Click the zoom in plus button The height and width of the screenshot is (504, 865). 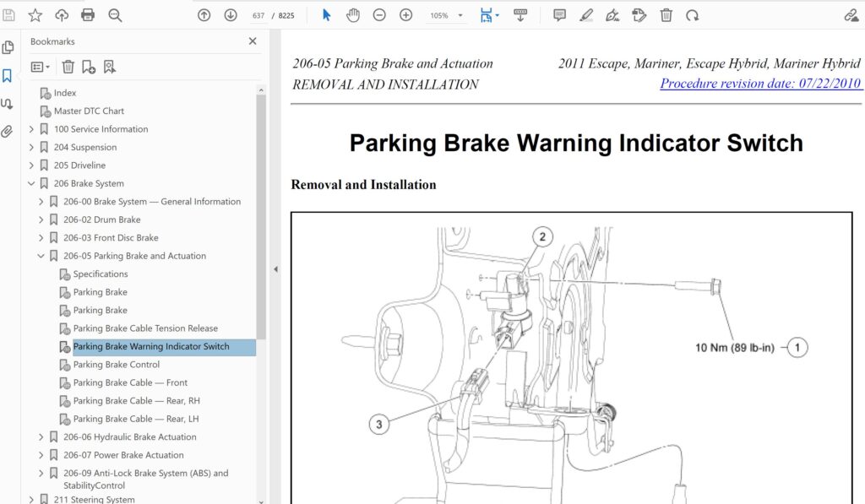(x=405, y=15)
